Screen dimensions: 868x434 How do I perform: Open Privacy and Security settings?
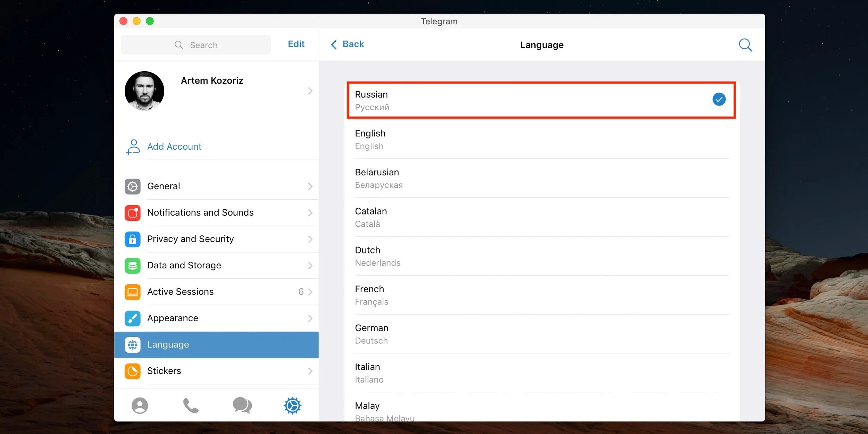[x=216, y=239]
